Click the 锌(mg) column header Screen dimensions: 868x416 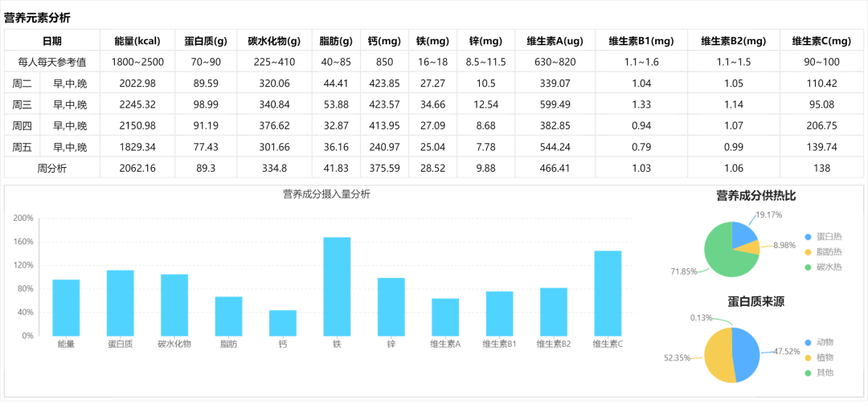tap(485, 40)
